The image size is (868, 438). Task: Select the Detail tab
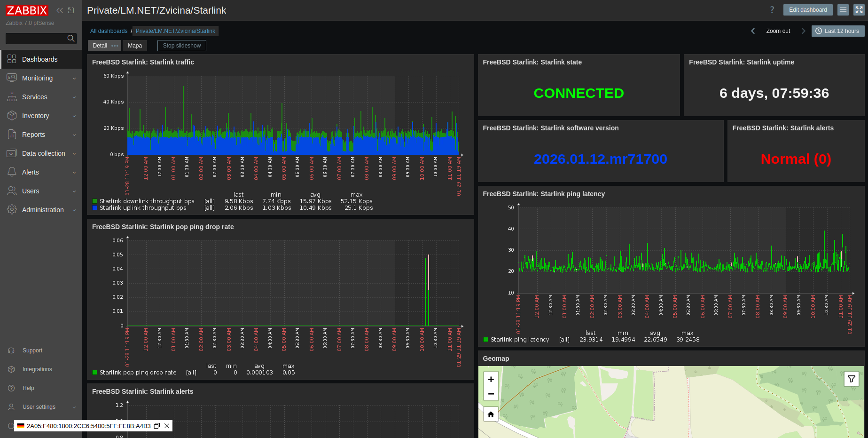coord(100,46)
